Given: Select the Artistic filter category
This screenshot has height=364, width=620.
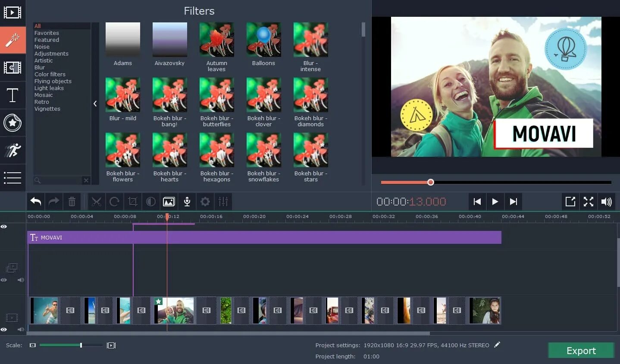Looking at the screenshot, I should click(x=44, y=60).
